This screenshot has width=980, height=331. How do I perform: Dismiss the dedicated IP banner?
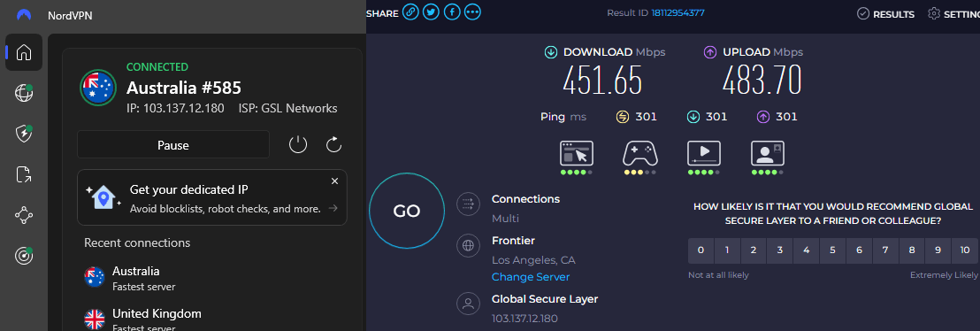click(x=334, y=181)
